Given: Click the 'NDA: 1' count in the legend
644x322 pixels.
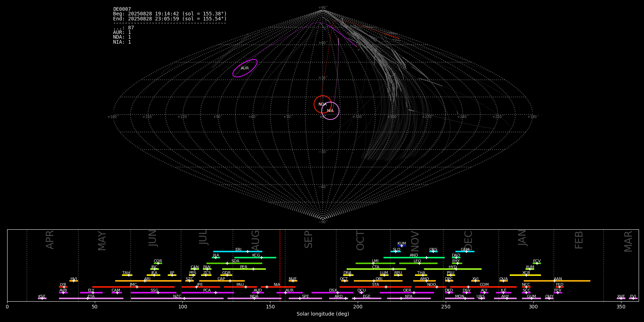Looking at the screenshot, I should (x=122, y=37).
